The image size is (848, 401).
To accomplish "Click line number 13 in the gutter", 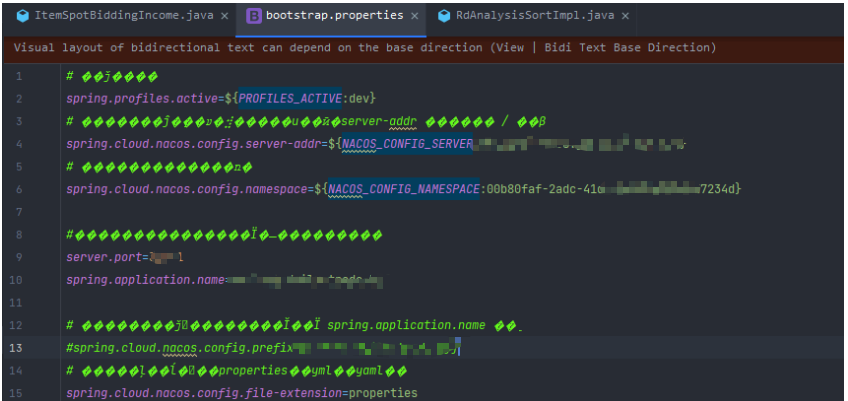I will pyautogui.click(x=16, y=348).
